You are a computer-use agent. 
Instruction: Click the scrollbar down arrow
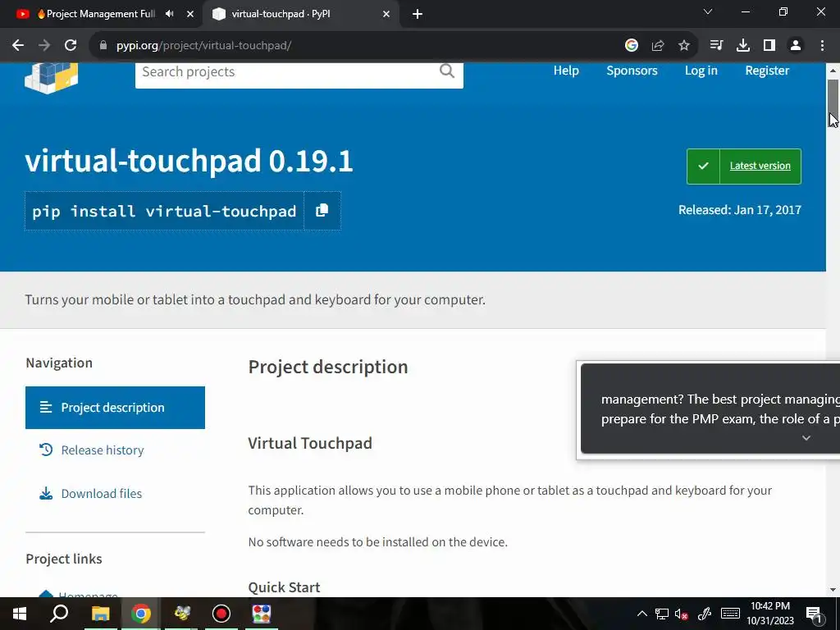(x=833, y=590)
